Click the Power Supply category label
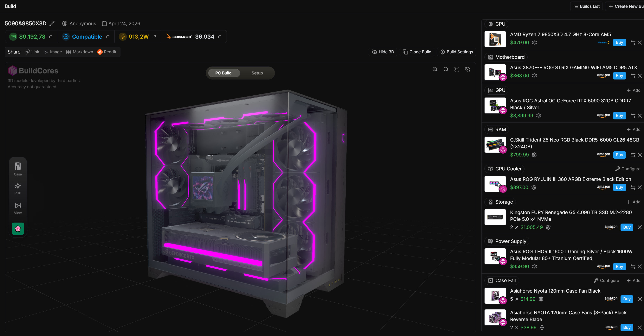 [507, 241]
